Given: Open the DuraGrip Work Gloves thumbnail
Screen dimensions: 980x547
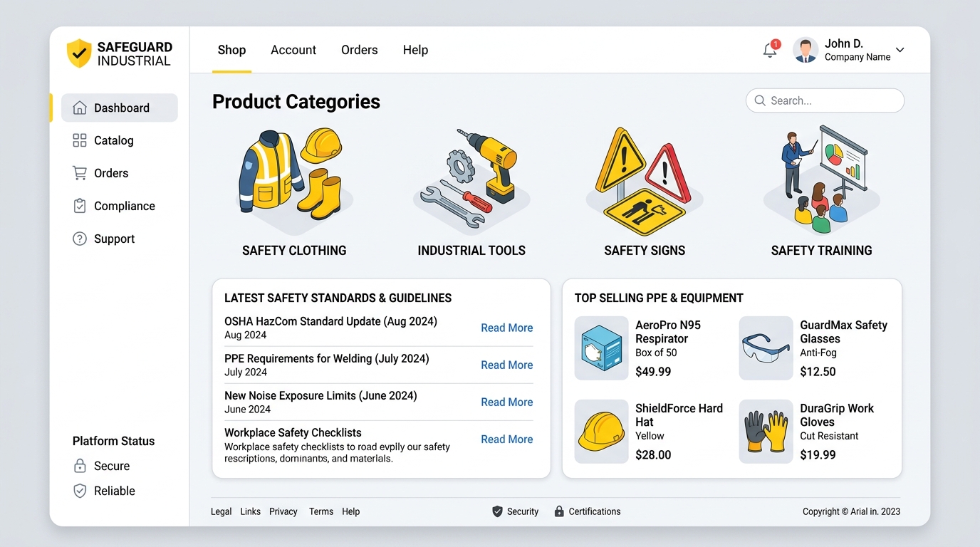Looking at the screenshot, I should click(766, 432).
